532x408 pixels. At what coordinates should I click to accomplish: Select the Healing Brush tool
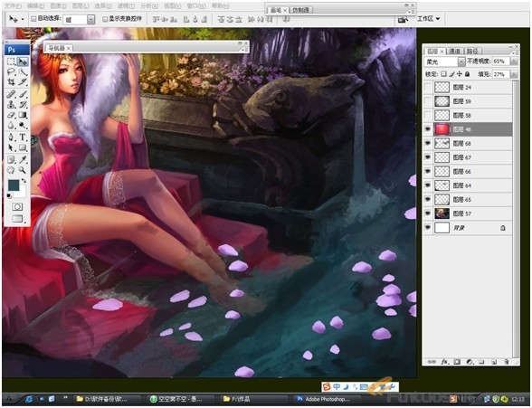point(11,94)
